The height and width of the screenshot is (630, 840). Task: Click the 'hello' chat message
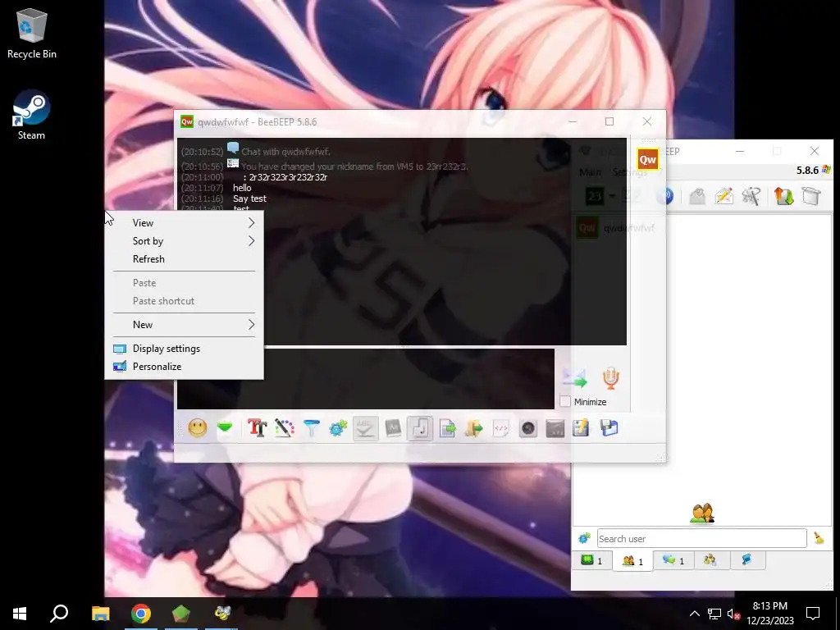[x=242, y=188]
